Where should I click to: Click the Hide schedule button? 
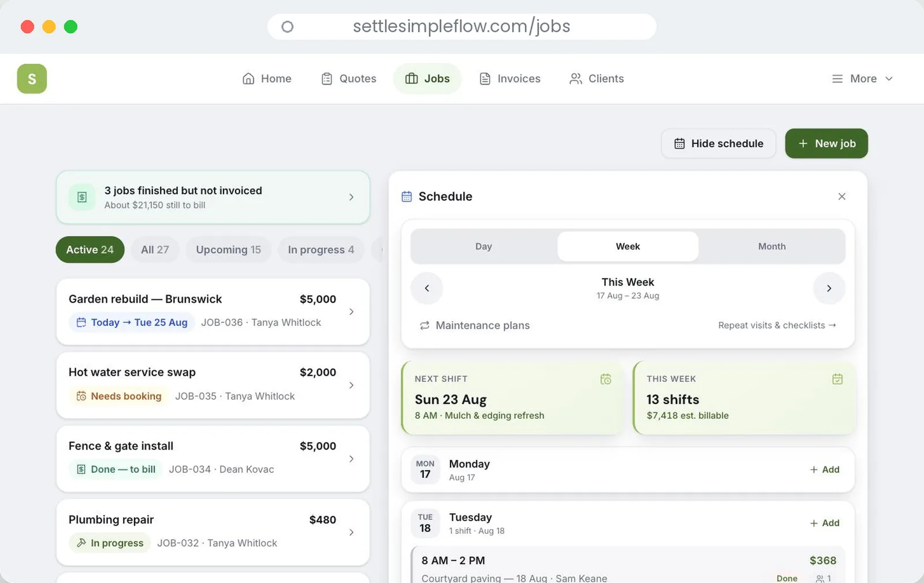coord(718,143)
